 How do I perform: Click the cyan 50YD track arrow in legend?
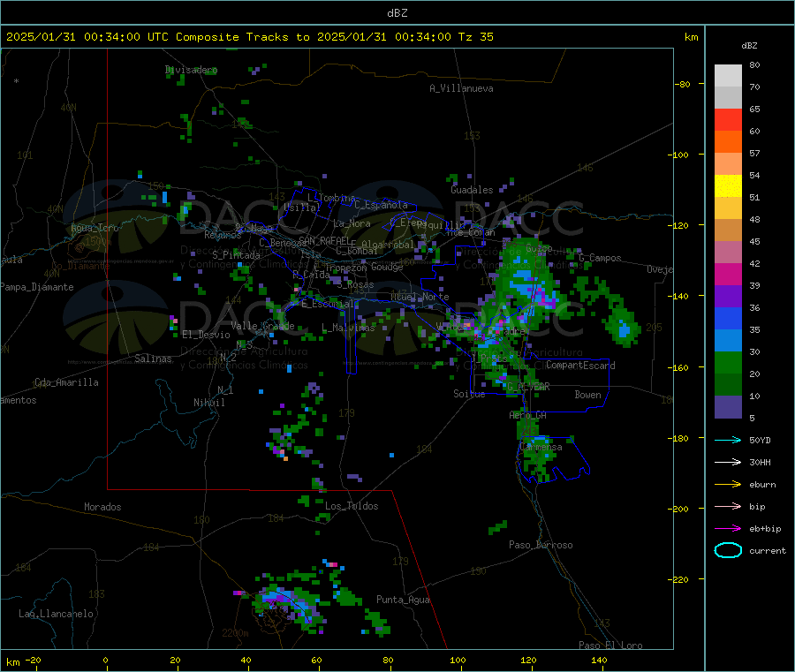tap(728, 440)
